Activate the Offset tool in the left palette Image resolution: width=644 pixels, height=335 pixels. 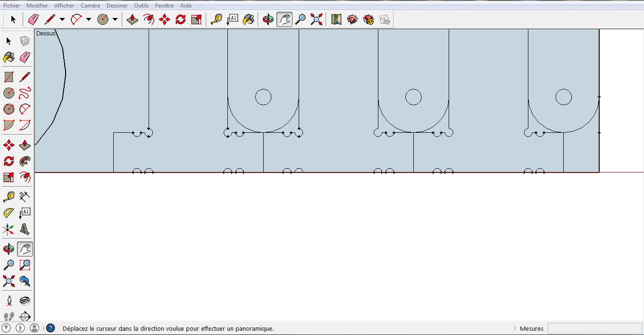click(25, 177)
